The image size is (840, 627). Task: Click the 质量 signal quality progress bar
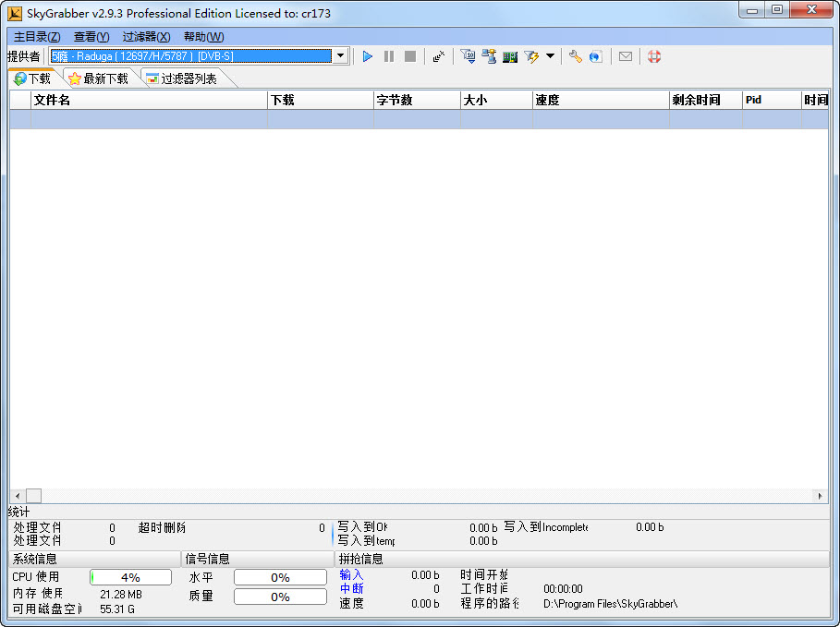[282, 597]
